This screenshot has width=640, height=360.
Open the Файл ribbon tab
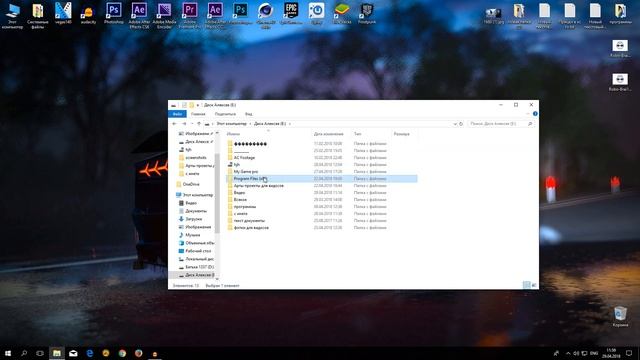(x=177, y=114)
